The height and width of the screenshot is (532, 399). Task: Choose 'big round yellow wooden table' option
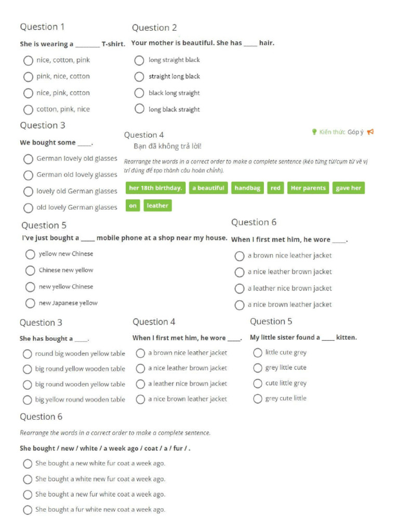tap(28, 369)
